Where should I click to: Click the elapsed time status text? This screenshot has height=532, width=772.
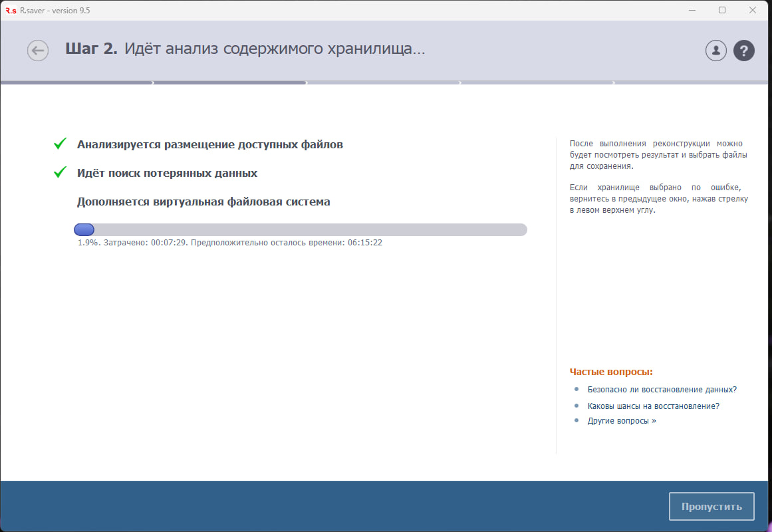[x=229, y=243]
